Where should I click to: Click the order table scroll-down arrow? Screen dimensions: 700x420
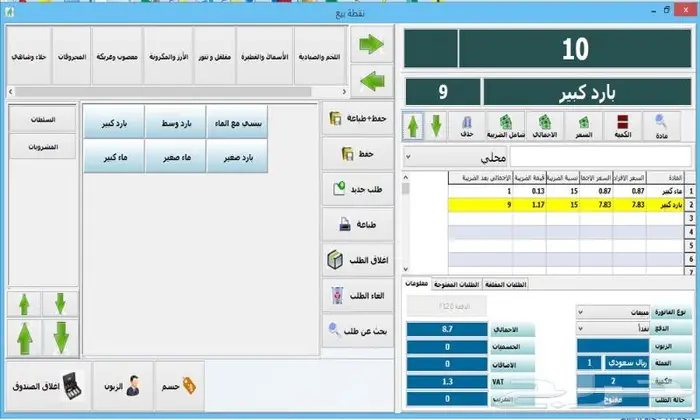point(405,269)
